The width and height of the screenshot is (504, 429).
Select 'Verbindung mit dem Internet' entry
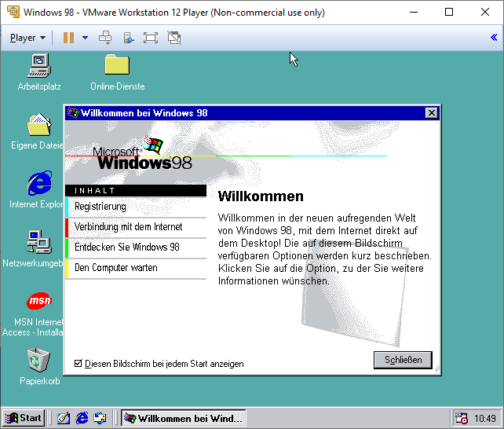128,227
